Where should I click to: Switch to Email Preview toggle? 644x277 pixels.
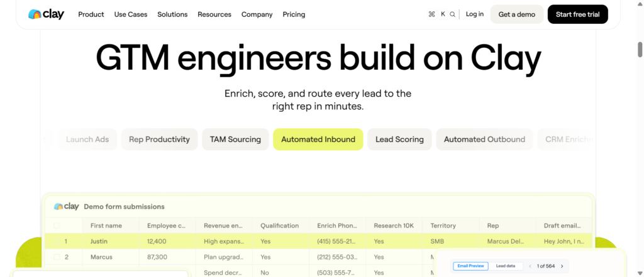pos(470,266)
